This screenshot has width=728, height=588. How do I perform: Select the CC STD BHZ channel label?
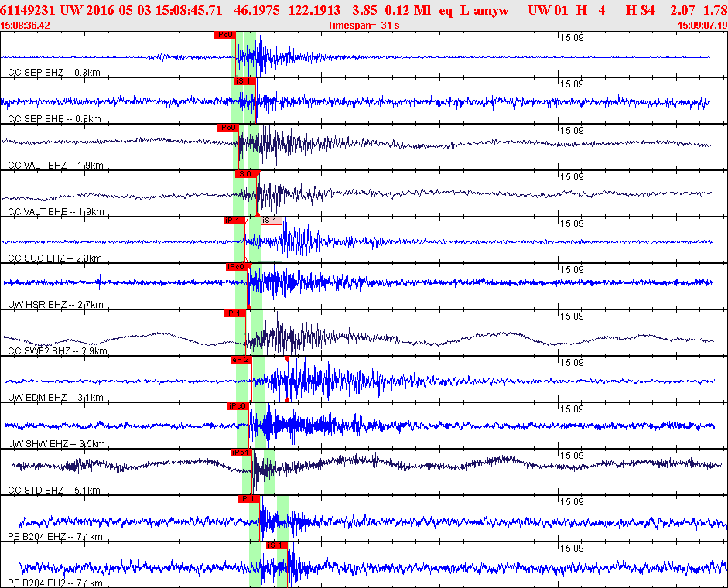54,491
